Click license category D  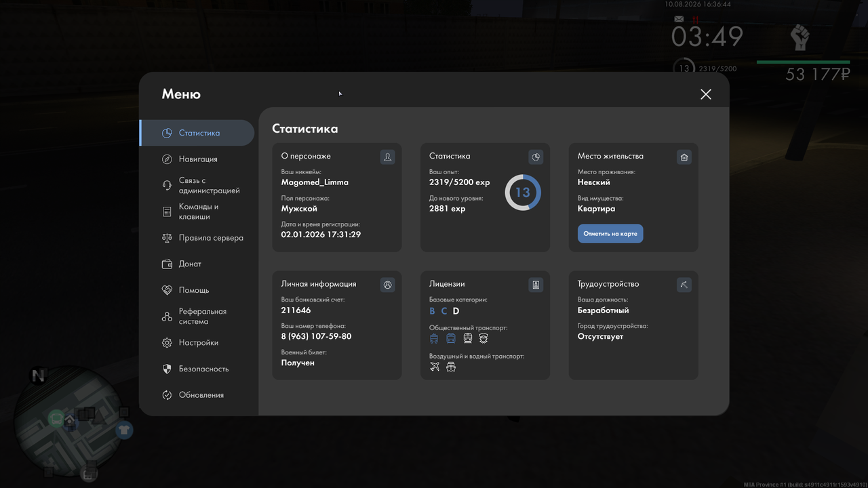(x=456, y=311)
